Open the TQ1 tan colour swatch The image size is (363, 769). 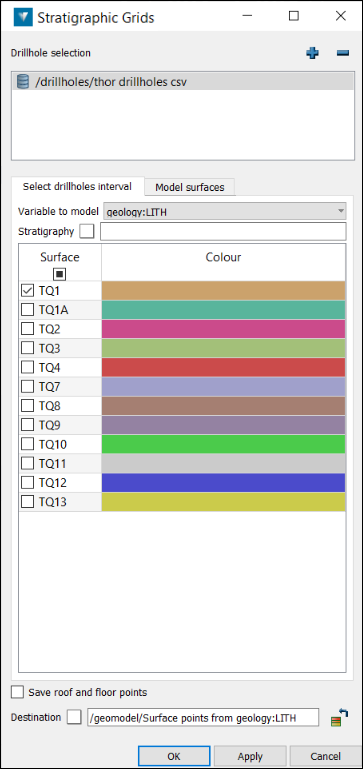[223, 291]
